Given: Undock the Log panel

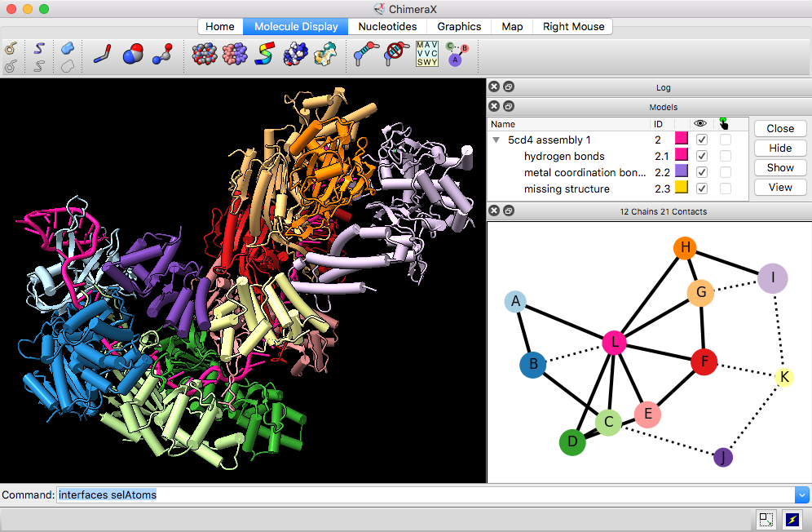Looking at the screenshot, I should tap(507, 86).
